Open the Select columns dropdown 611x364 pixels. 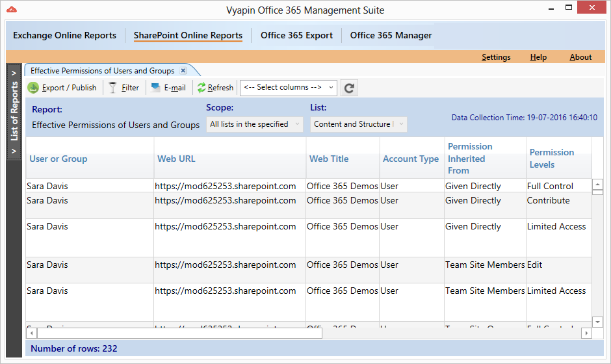click(289, 87)
